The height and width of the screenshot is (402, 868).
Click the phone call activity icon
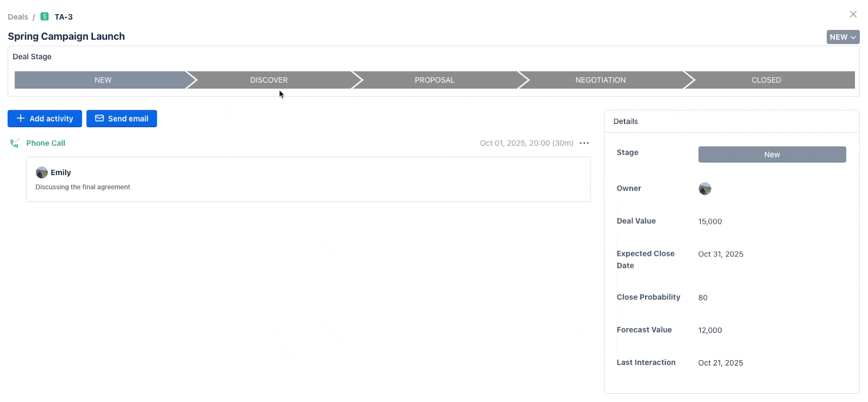tap(15, 143)
